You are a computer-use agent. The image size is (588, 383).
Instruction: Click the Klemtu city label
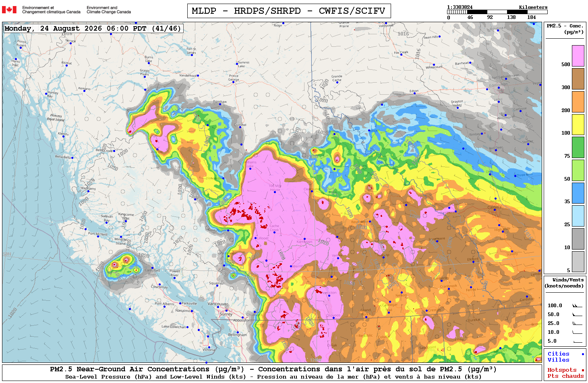pyautogui.click(x=63, y=134)
